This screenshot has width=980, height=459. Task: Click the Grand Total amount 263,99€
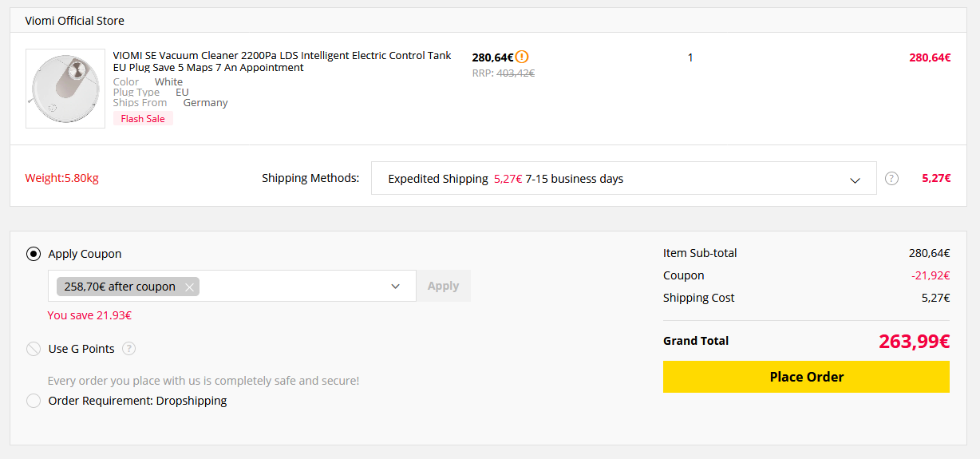[914, 342]
